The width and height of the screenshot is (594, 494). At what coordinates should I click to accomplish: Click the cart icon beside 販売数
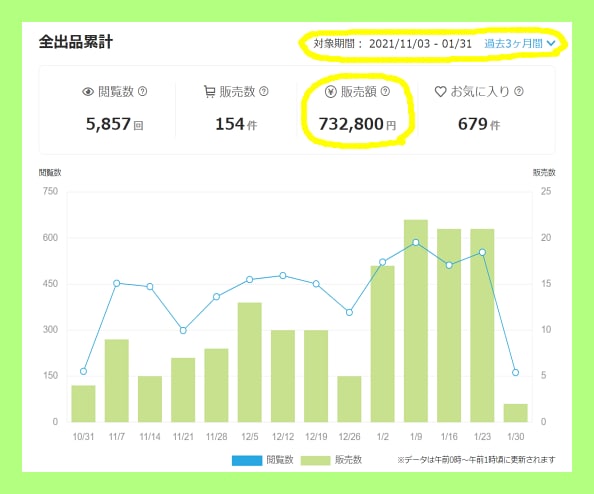tap(209, 92)
